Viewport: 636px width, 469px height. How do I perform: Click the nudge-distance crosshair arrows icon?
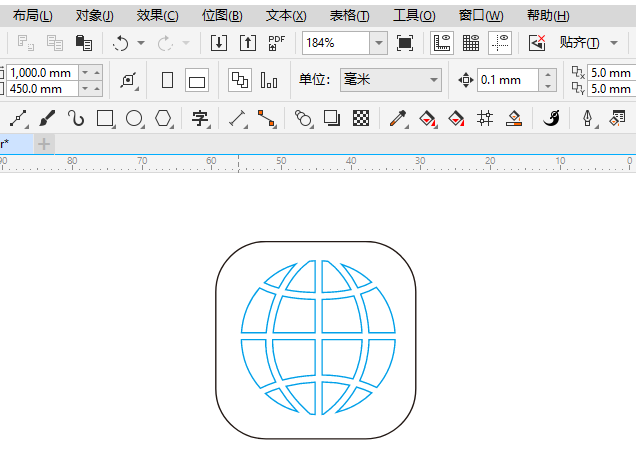click(x=466, y=80)
